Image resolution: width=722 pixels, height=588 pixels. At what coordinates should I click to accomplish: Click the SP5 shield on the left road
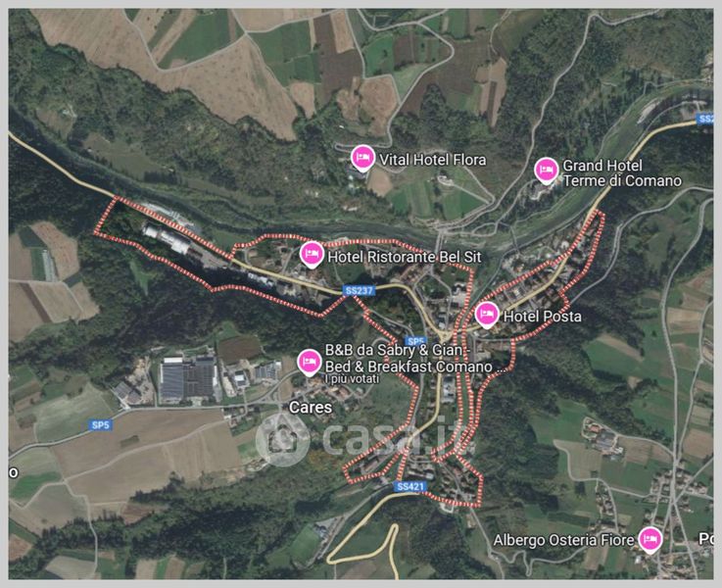tap(100, 424)
